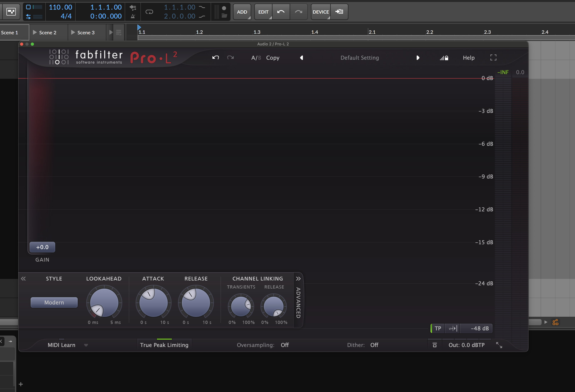Click ruler position 1.3
Viewport: 575px width, 392px height.
click(257, 32)
